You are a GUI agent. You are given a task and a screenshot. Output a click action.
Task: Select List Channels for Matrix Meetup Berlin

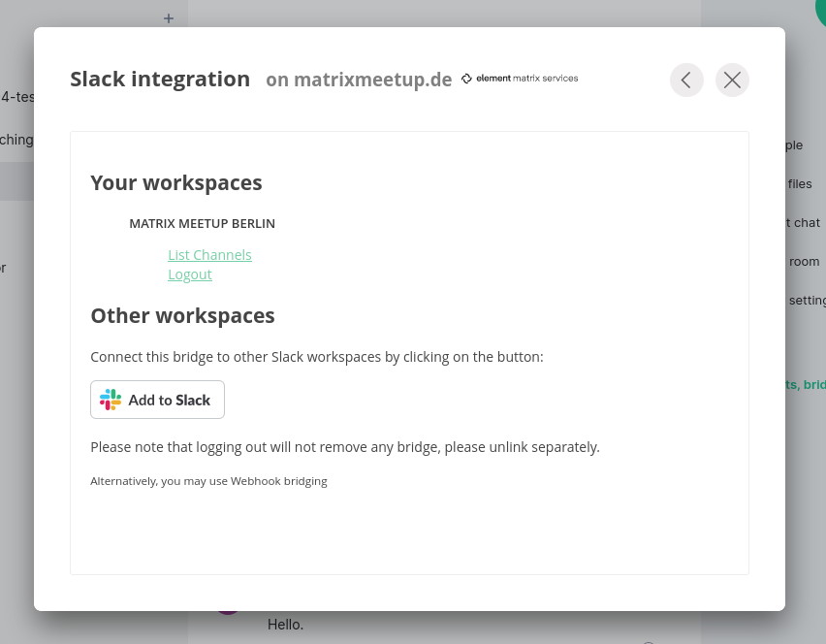(209, 254)
